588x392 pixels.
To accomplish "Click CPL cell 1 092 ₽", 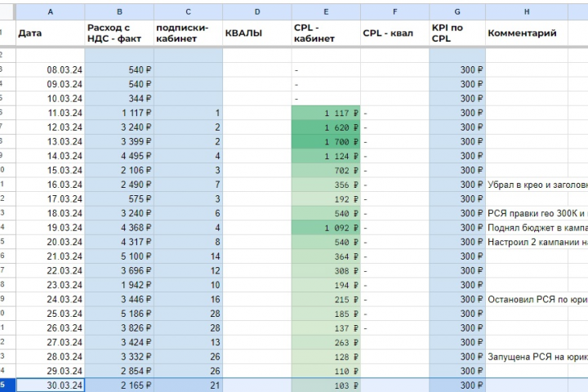I will (x=326, y=227).
